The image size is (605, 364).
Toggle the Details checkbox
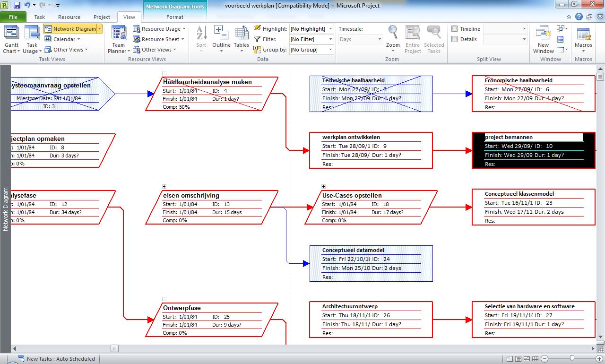(x=455, y=39)
